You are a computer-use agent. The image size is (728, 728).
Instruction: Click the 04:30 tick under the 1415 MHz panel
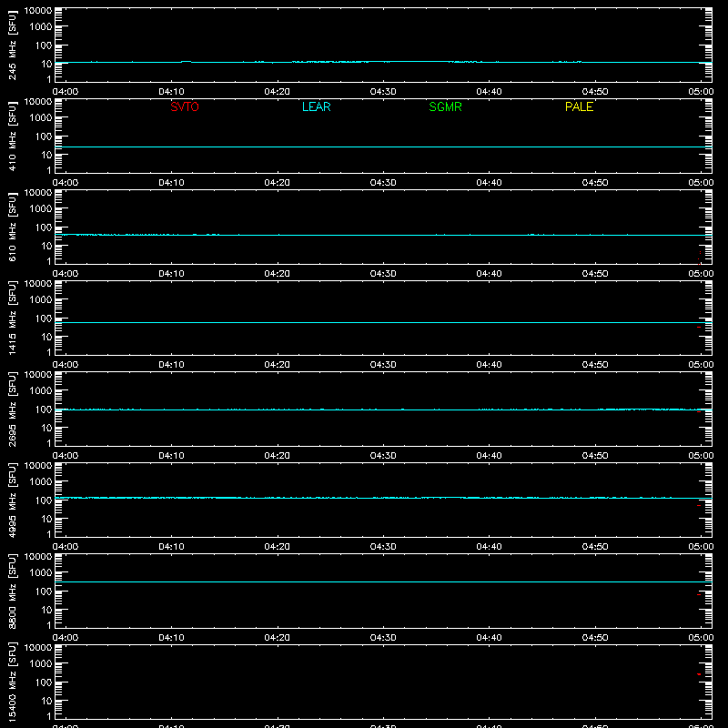(383, 365)
